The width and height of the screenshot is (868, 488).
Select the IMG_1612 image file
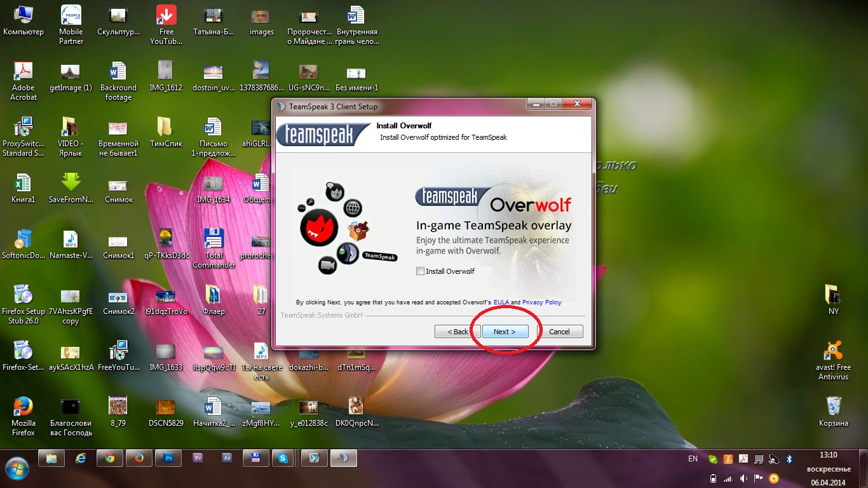(x=166, y=78)
